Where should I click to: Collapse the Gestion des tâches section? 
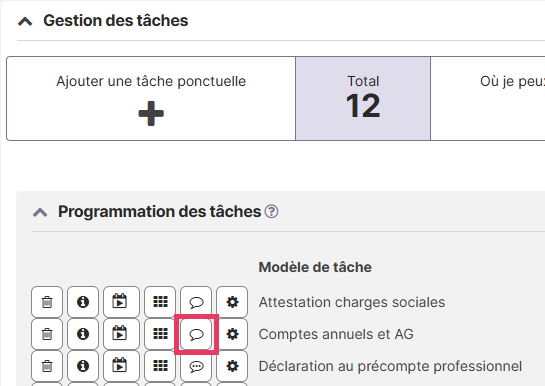click(25, 22)
